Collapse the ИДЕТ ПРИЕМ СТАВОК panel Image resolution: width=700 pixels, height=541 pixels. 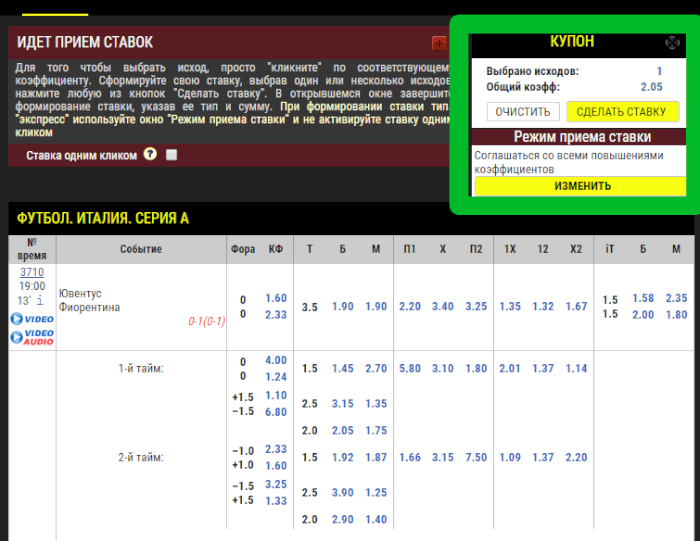[x=439, y=43]
